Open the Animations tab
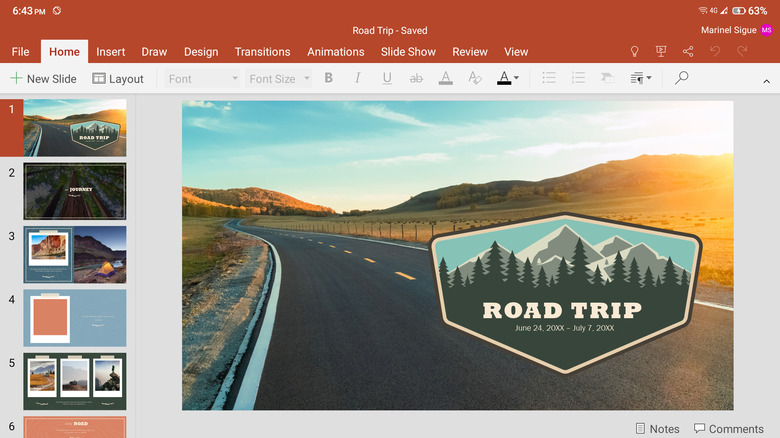The image size is (780, 438). [336, 52]
